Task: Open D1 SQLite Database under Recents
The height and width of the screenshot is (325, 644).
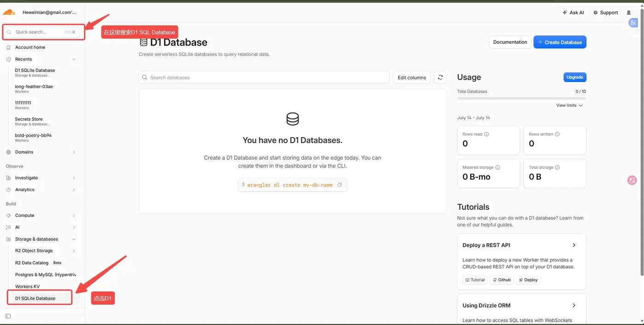Action: [x=35, y=72]
